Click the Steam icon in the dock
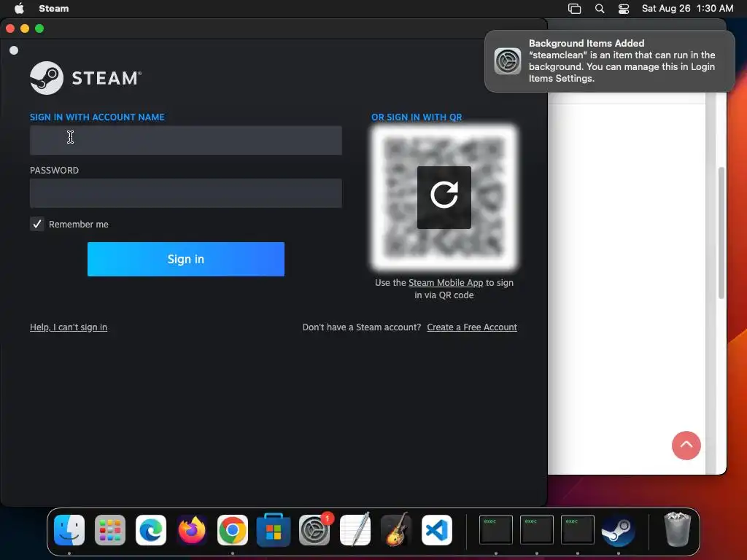Screen dimensions: 747x560 click(618, 530)
